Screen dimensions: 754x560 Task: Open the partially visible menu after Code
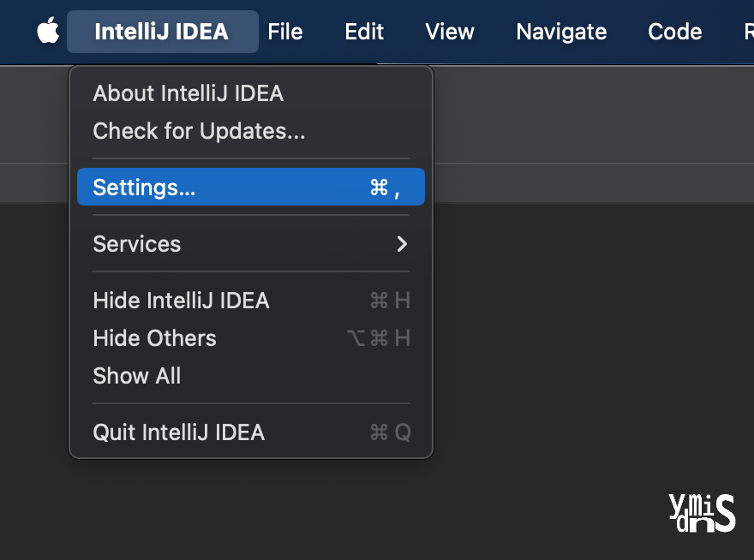click(x=747, y=32)
